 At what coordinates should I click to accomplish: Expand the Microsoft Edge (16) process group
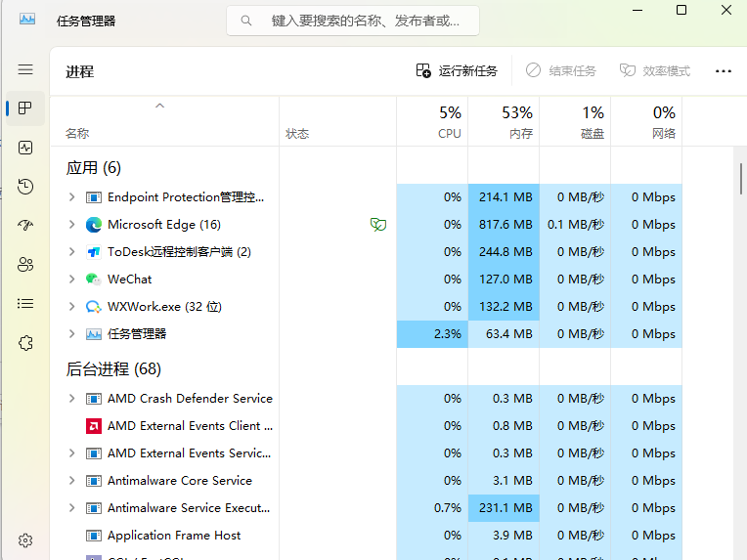(x=72, y=224)
